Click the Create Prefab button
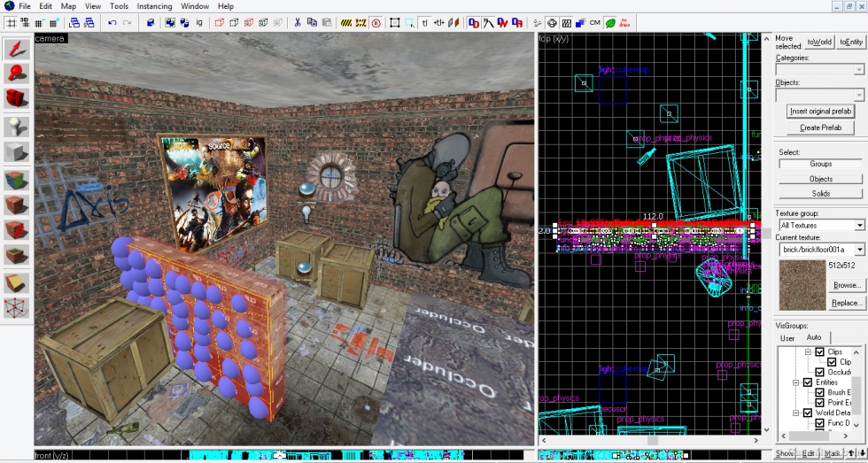Screen dimensions: 868x463 (820, 127)
